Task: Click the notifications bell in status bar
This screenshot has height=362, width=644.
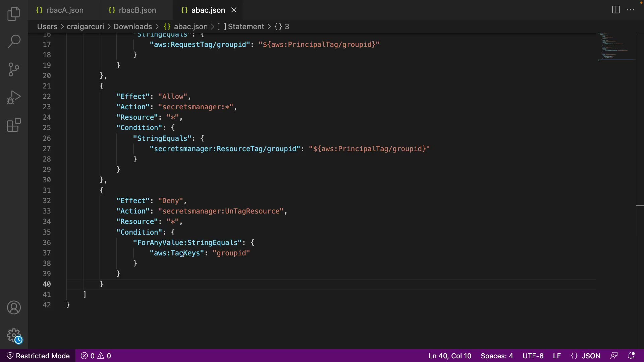Action: coord(631,356)
